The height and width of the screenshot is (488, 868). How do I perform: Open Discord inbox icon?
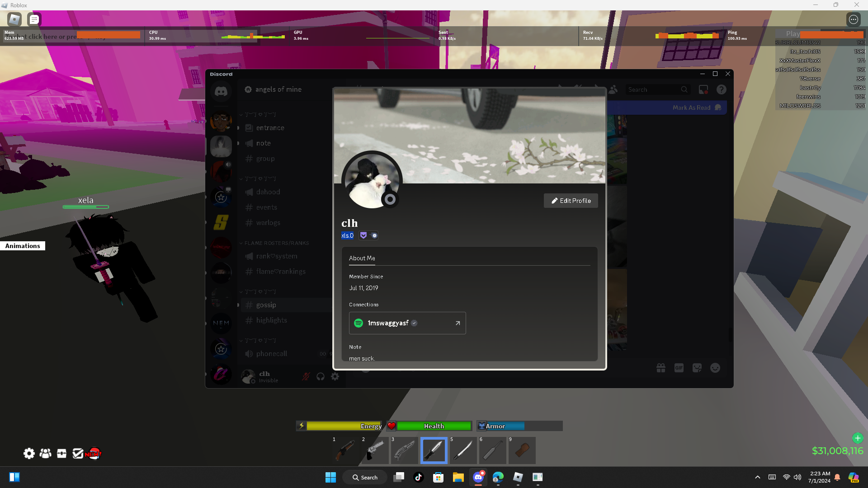703,89
